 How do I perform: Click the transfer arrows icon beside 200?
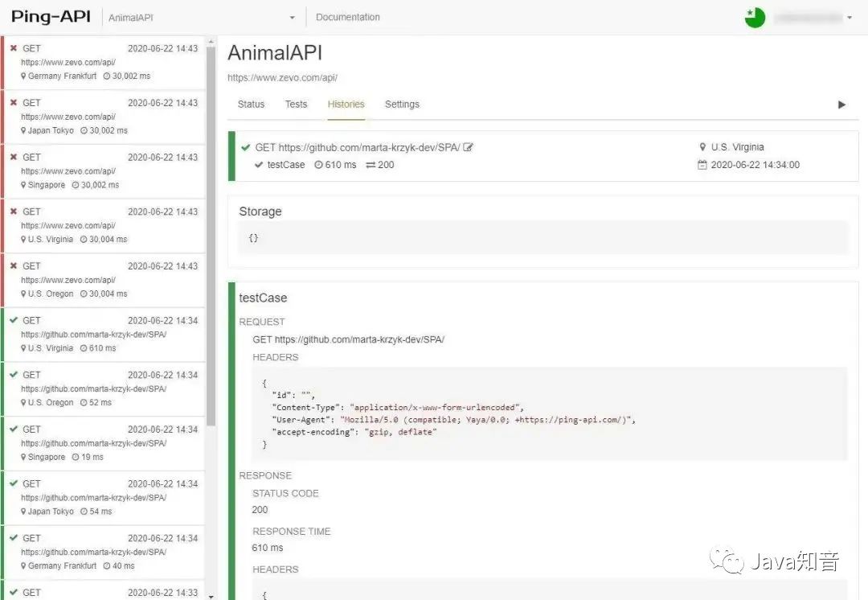coord(371,165)
